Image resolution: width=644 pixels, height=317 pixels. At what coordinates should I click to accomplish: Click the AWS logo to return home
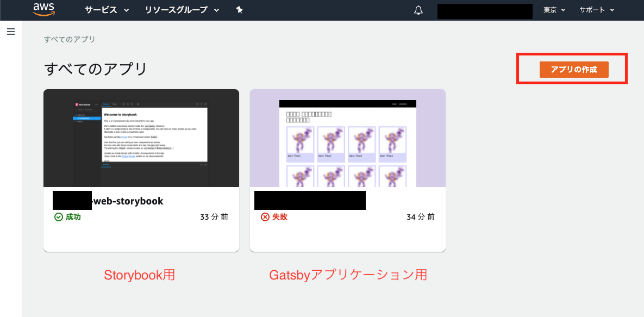click(x=43, y=9)
